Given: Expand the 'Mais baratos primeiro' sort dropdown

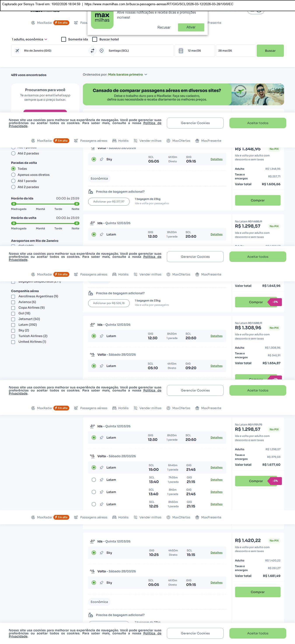Looking at the screenshot, I should tap(128, 74).
